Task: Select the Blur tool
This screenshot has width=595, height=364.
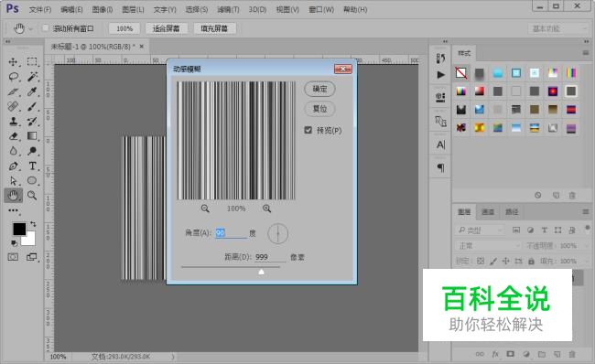Action: click(14, 151)
